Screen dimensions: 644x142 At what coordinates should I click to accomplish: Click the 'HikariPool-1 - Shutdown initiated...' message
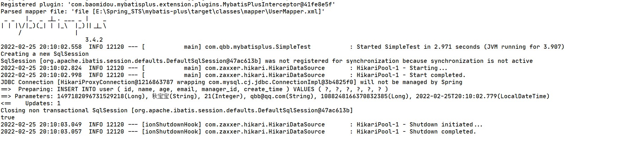419,125
